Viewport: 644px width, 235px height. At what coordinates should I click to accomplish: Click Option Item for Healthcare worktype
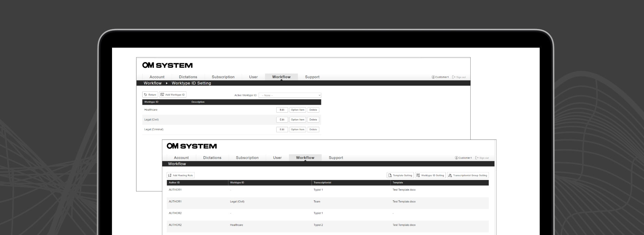pyautogui.click(x=298, y=110)
